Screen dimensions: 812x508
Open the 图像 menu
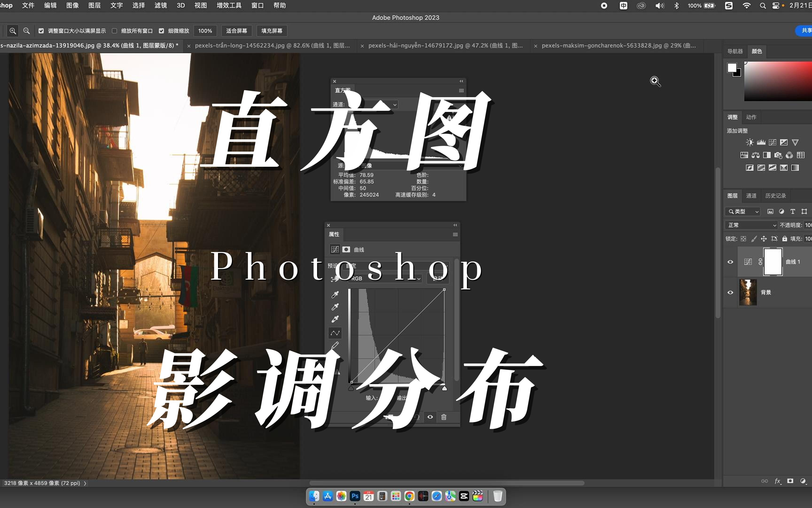pos(72,5)
